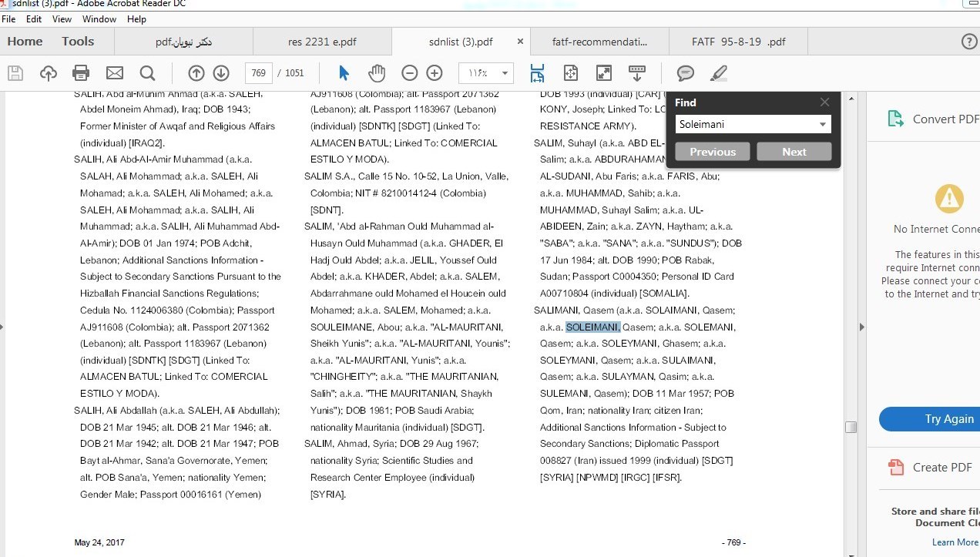Screen dimensions: 980x557
Task: Open the Comment speech bubble tool
Action: [685, 73]
